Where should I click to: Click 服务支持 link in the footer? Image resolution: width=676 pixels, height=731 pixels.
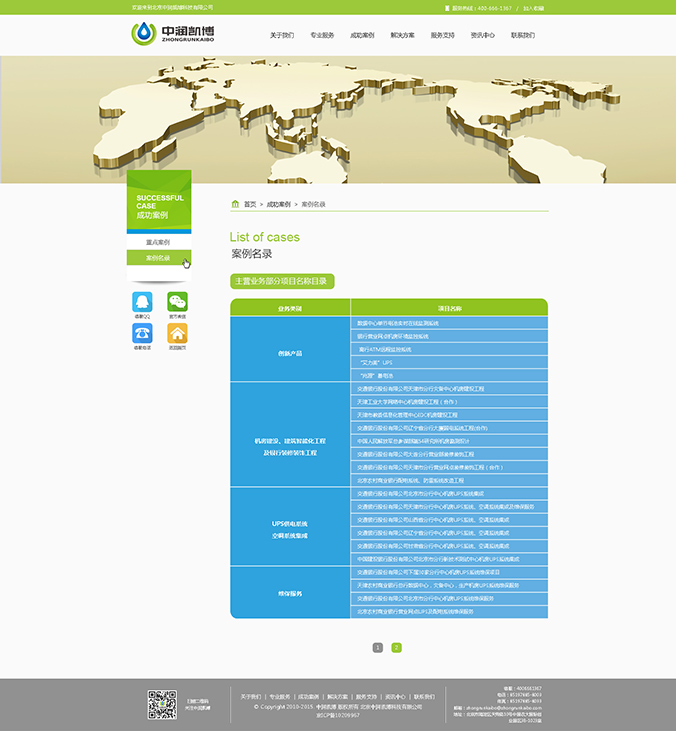(366, 696)
